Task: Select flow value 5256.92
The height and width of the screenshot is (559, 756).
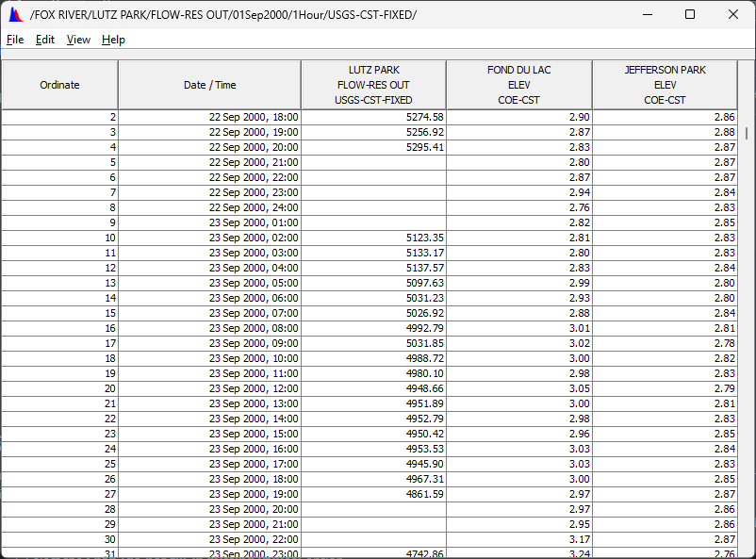Action: (x=373, y=132)
